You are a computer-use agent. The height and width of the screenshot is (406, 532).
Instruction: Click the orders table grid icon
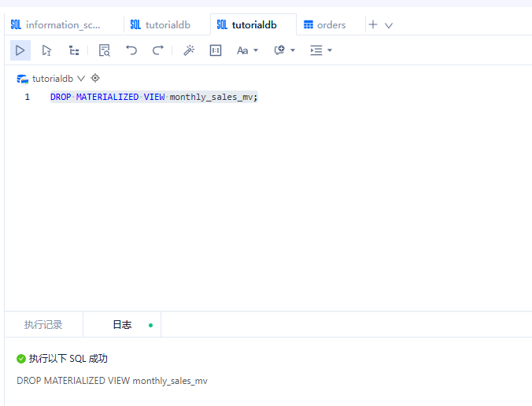(x=308, y=24)
